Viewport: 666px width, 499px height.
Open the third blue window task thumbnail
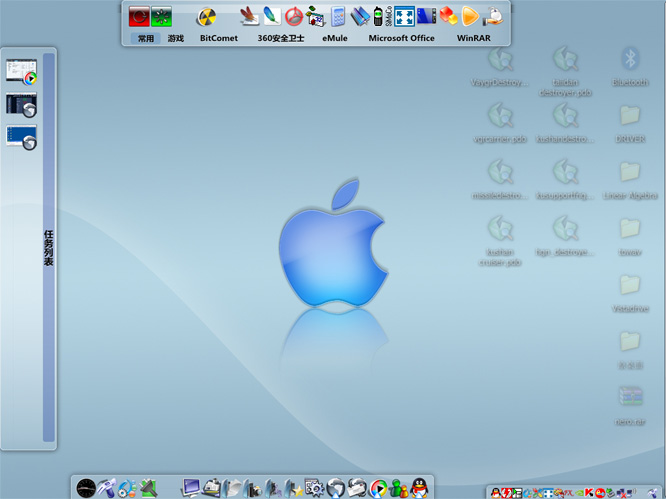[22, 137]
